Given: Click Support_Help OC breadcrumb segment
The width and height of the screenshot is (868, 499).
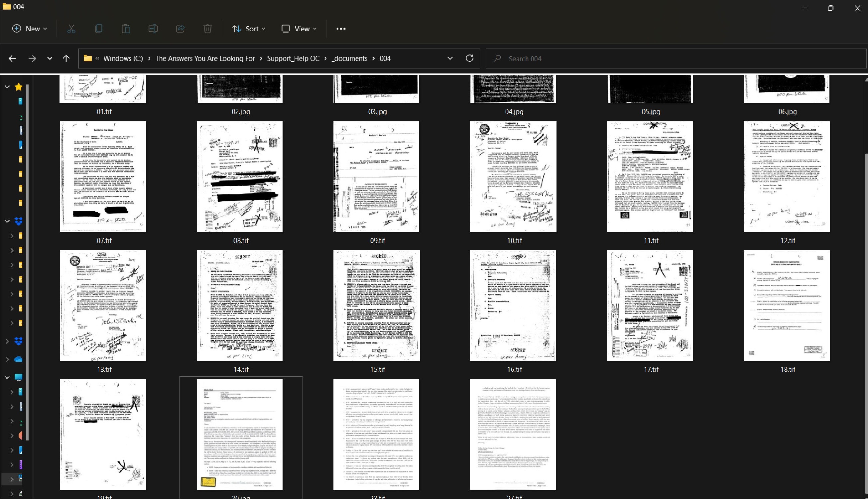Looking at the screenshot, I should pos(293,58).
